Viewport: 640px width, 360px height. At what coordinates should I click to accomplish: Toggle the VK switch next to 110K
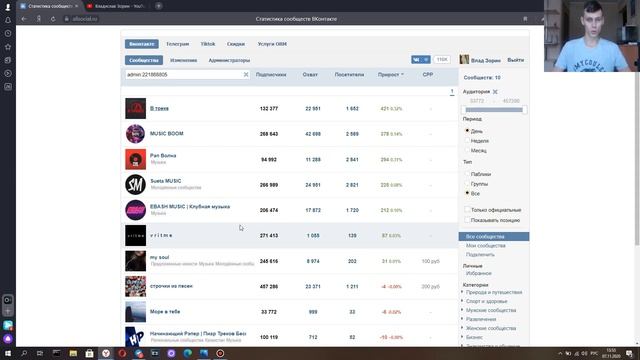(x=421, y=60)
